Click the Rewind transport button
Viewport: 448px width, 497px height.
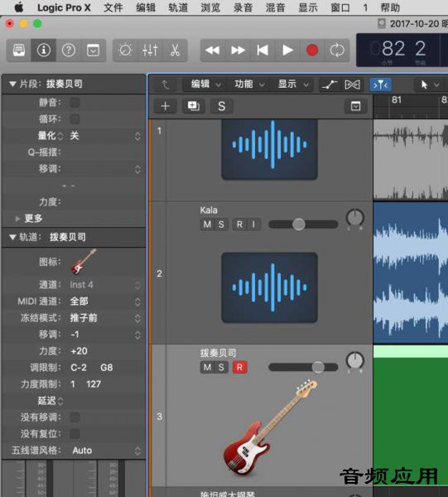(x=212, y=50)
